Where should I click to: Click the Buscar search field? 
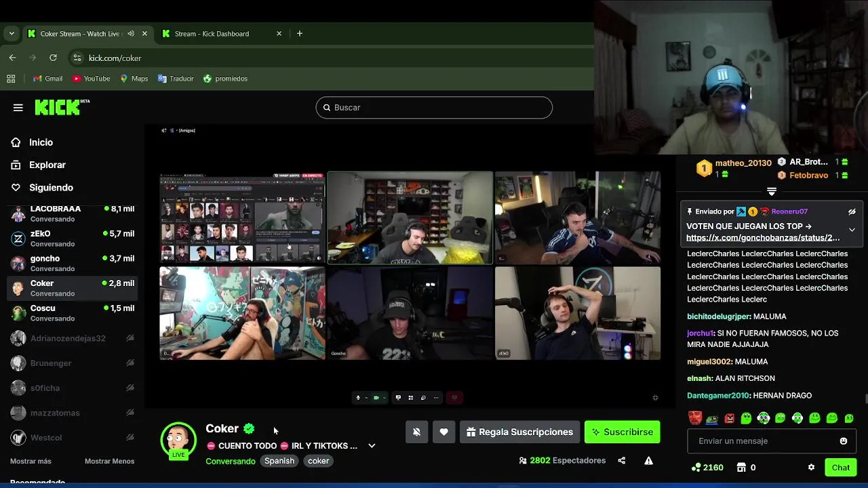[434, 108]
